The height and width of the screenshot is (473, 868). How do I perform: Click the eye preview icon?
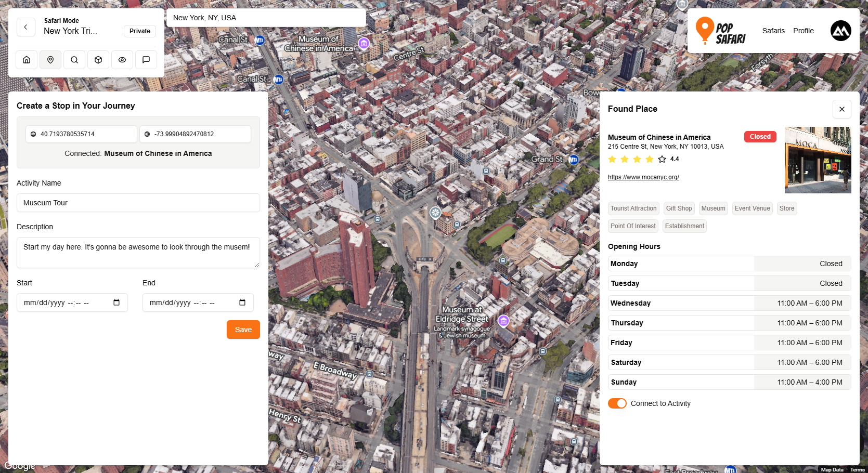pos(122,59)
